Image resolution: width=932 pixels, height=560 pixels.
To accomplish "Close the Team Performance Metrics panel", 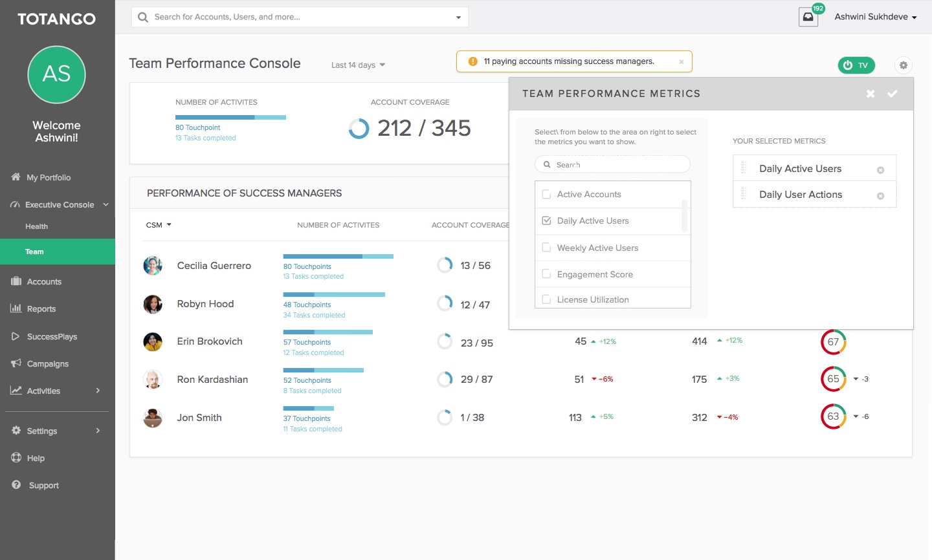I will (871, 94).
